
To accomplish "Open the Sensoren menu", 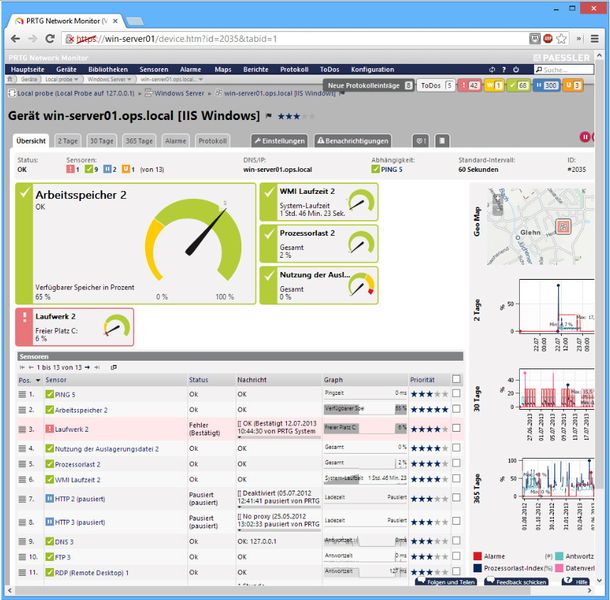I will pyautogui.click(x=154, y=70).
